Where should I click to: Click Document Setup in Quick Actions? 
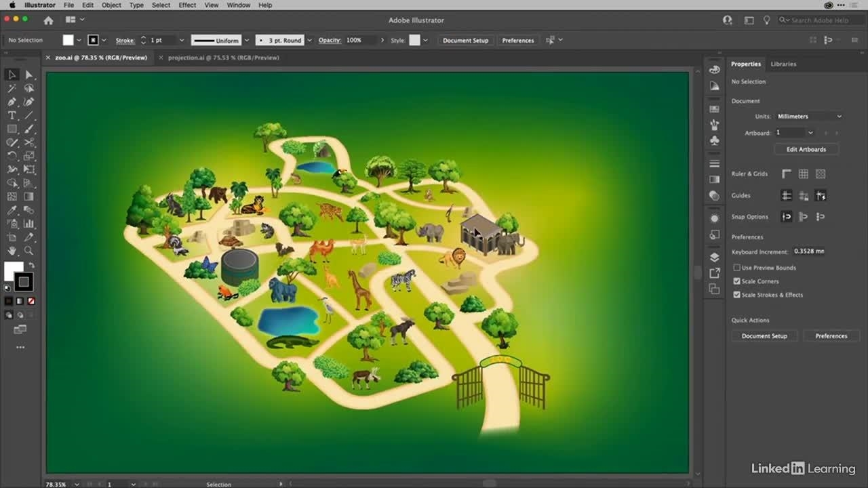pos(764,336)
